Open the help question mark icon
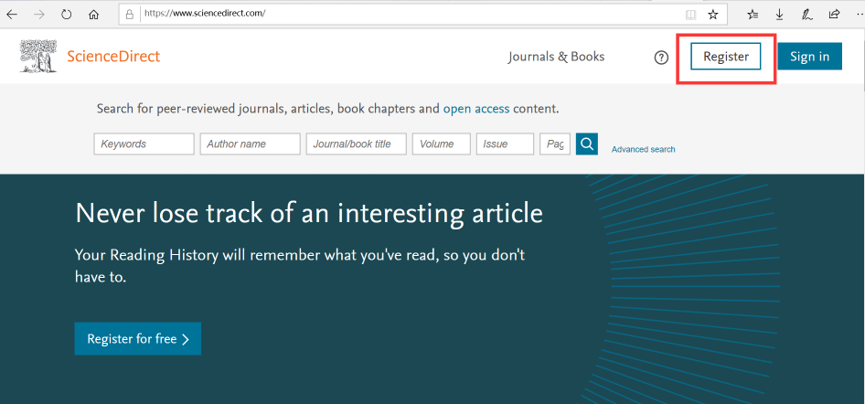This screenshot has width=865, height=404. 661,57
